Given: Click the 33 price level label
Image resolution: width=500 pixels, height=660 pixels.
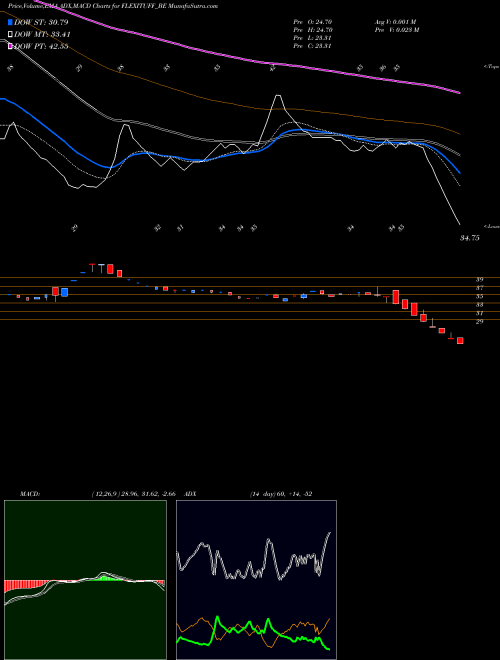Looking at the screenshot, I should coord(479,305).
